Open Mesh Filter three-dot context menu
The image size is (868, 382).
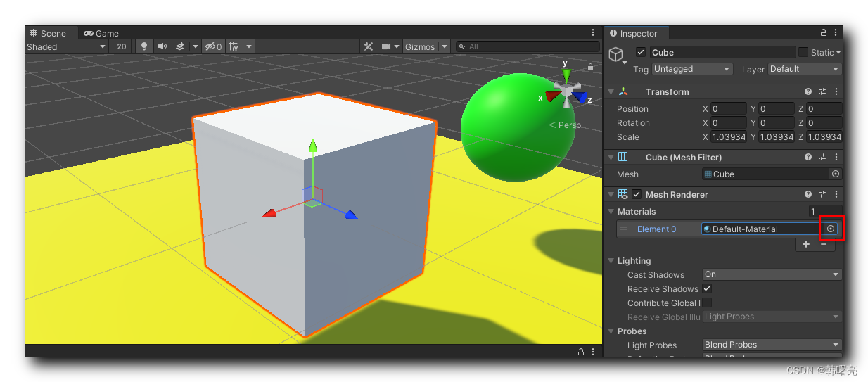click(836, 157)
